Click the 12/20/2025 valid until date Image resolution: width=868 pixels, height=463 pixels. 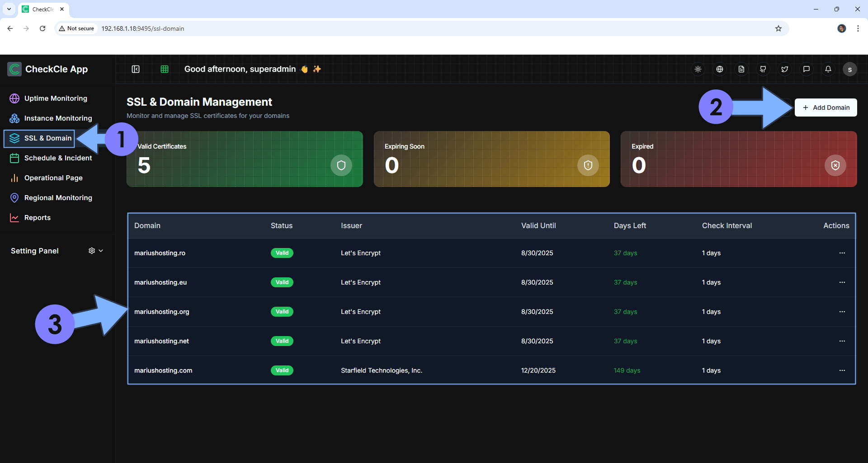click(x=538, y=370)
